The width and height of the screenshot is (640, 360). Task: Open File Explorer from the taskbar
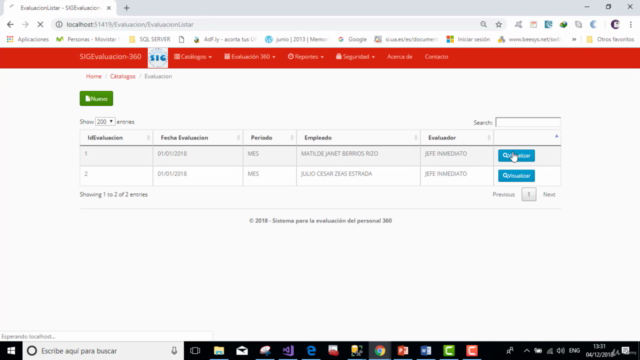pos(219,351)
